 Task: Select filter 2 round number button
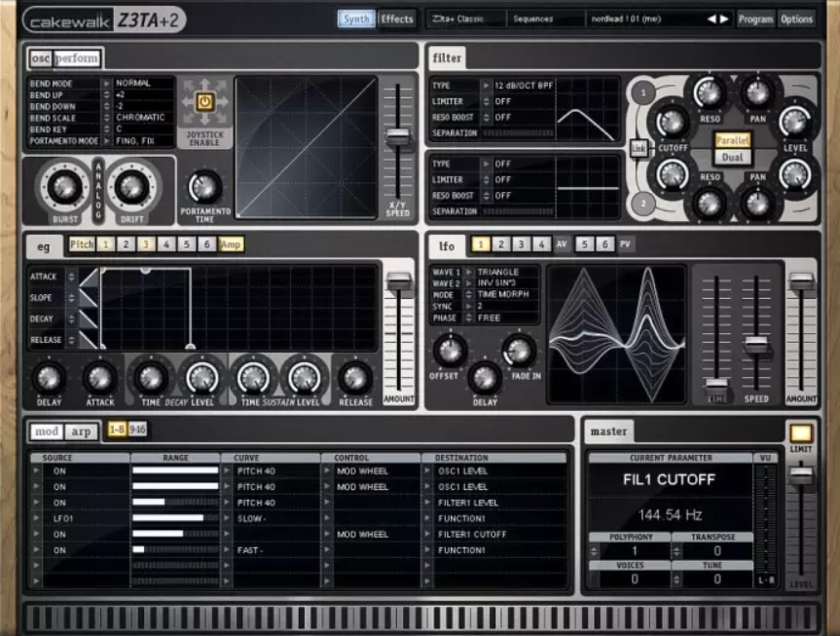click(642, 204)
